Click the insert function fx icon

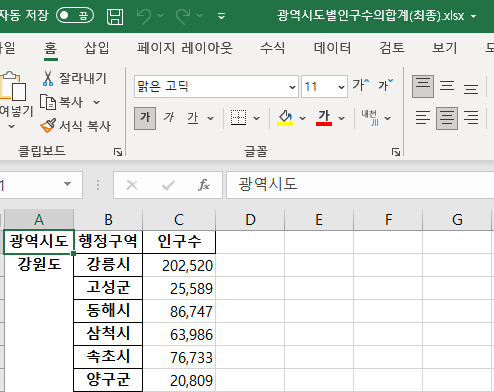click(204, 185)
